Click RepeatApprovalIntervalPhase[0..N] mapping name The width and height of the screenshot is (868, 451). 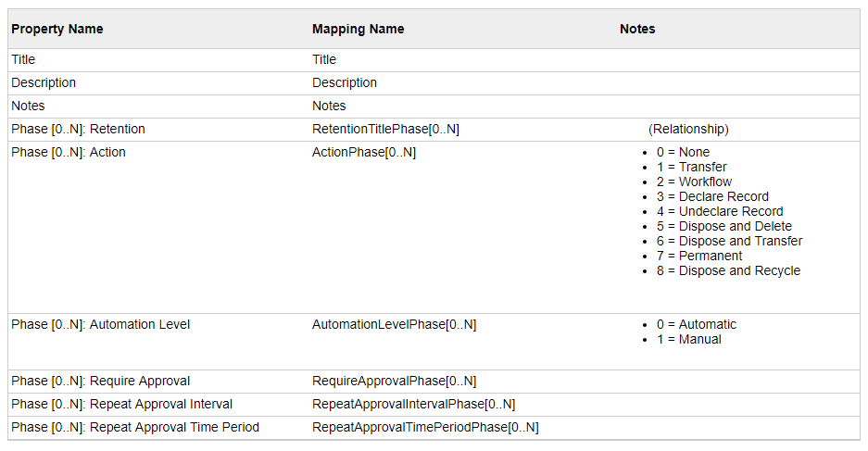[x=414, y=404]
